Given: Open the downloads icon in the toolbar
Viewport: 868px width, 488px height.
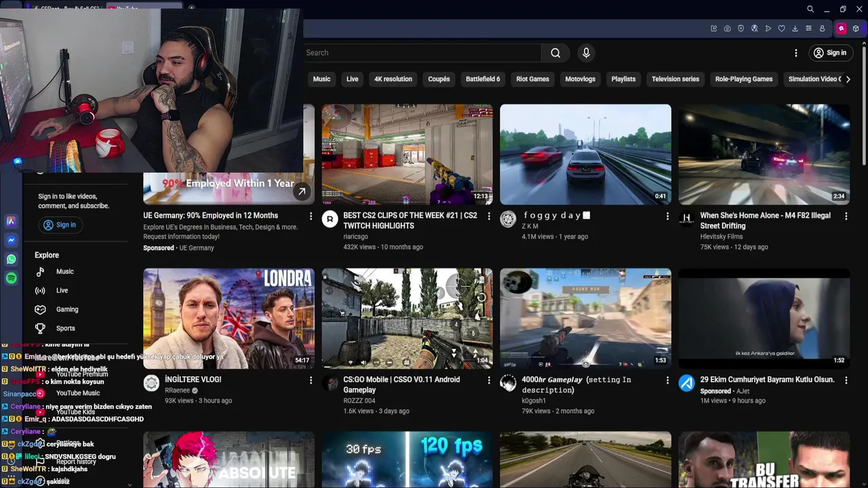Looking at the screenshot, I should 795,28.
